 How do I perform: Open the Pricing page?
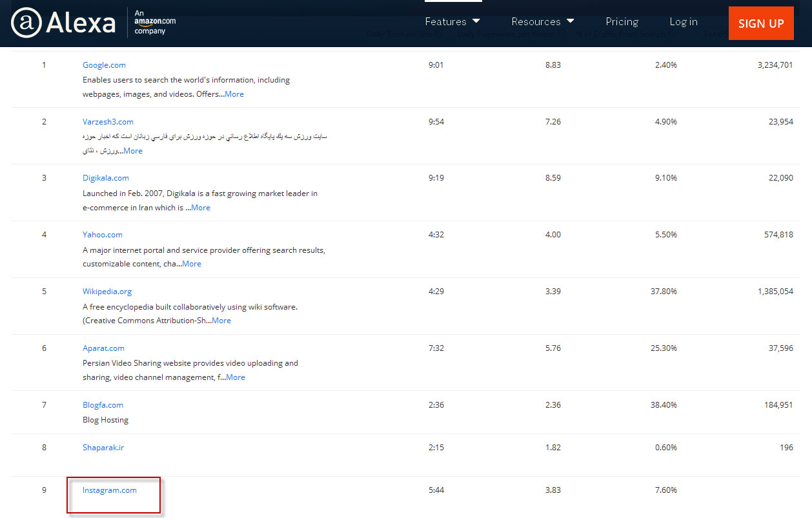point(622,22)
